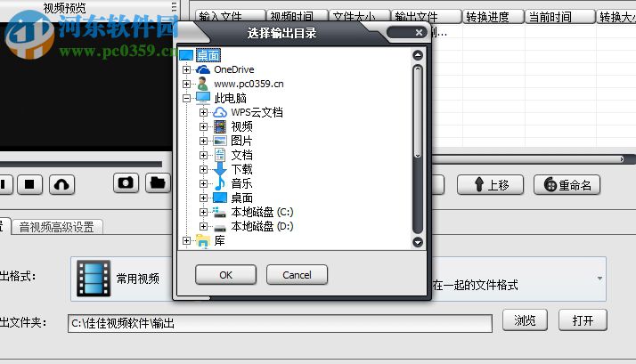Click the 打开 open folder button
Screen dimensions: 636x364
coord(583,320)
